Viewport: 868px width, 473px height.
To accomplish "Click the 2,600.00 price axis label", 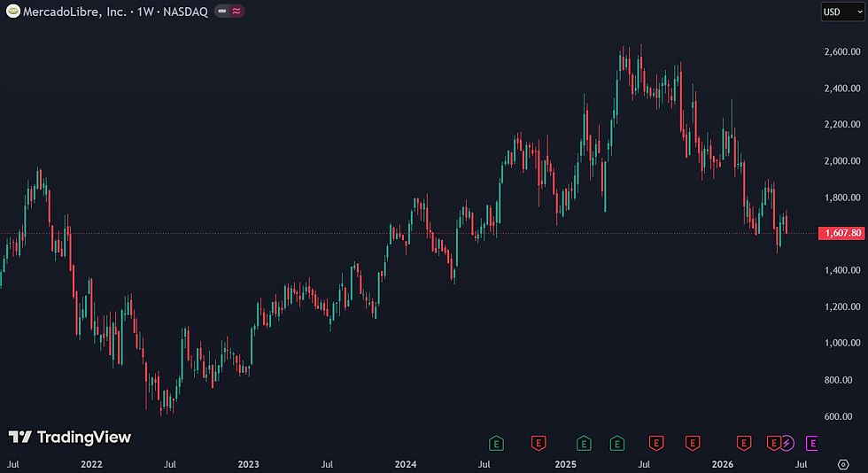I will point(842,51).
